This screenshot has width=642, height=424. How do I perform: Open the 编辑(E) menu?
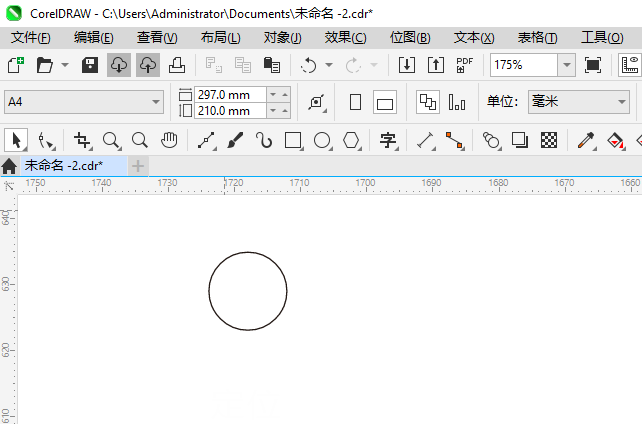[94, 38]
